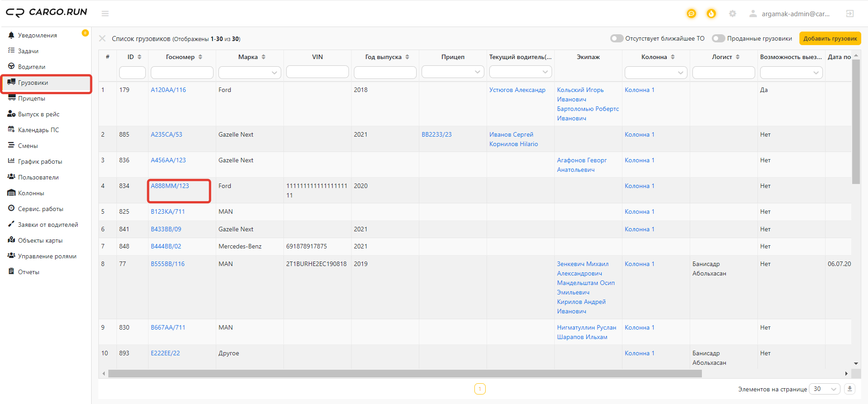Go to Водители in the sidebar
868x404 pixels.
pos(32,67)
